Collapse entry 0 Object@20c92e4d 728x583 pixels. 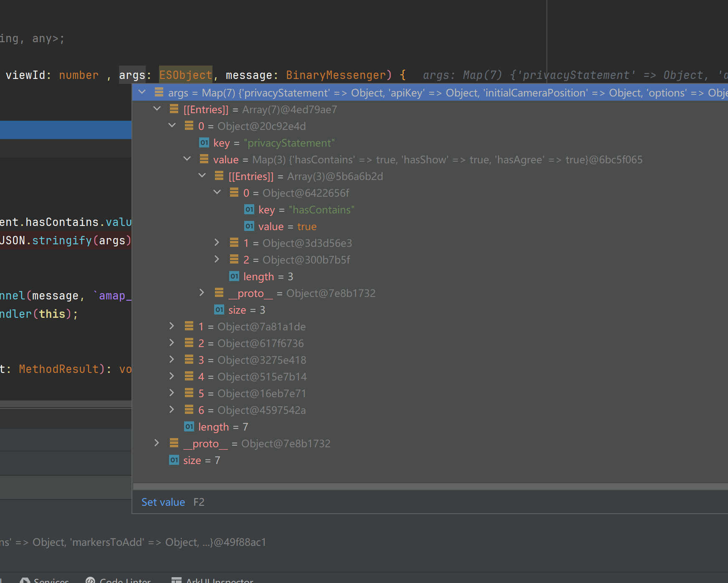pos(172,125)
